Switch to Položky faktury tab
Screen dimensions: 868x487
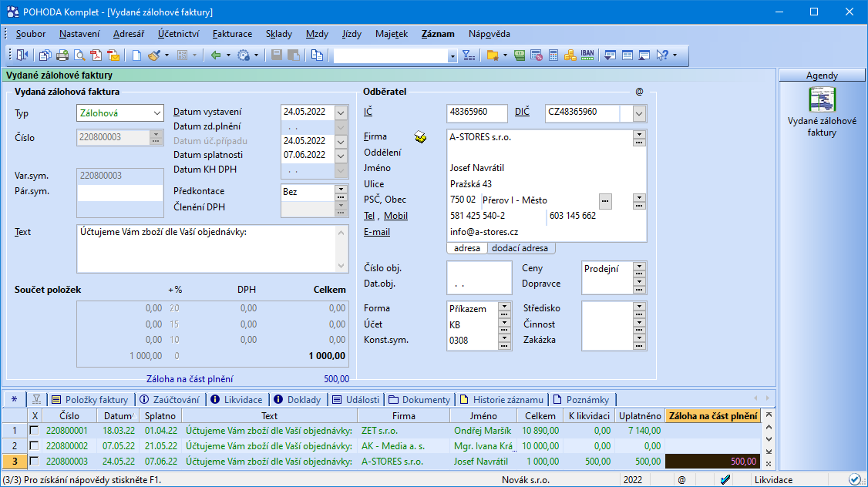click(89, 400)
